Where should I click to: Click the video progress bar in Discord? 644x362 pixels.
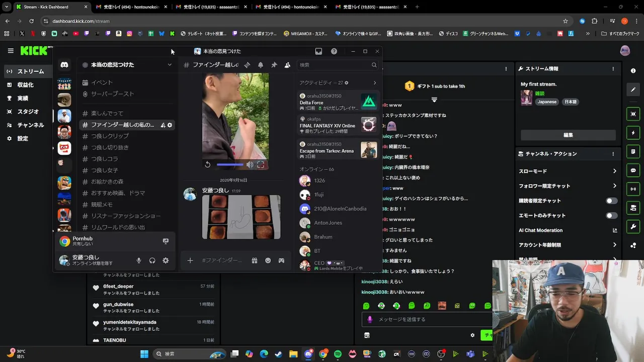230,164
